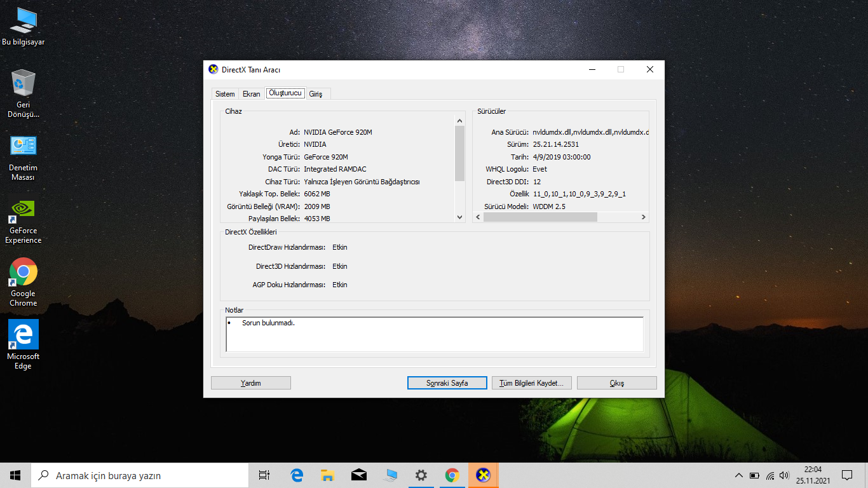Click the total memory value '6062 MB'
Viewport: 868px width, 488px height.
coord(317,194)
